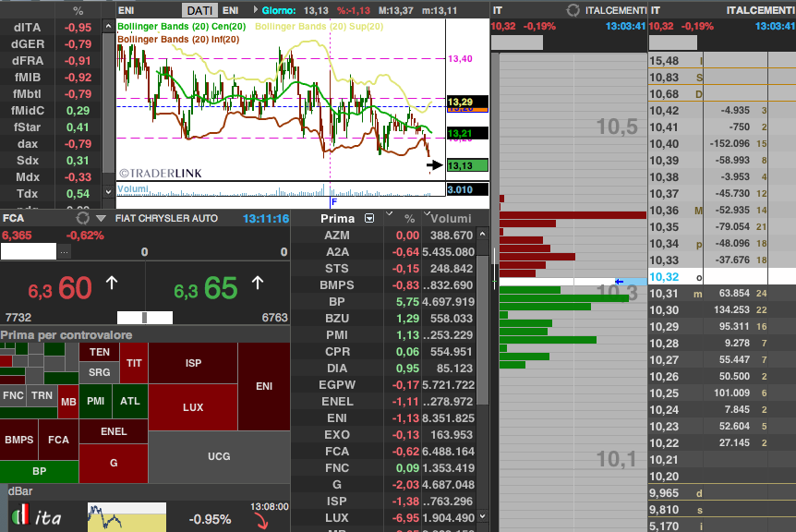796x532 pixels.
Task: Click the 10,25 price level in the ladder
Action: 664,393
